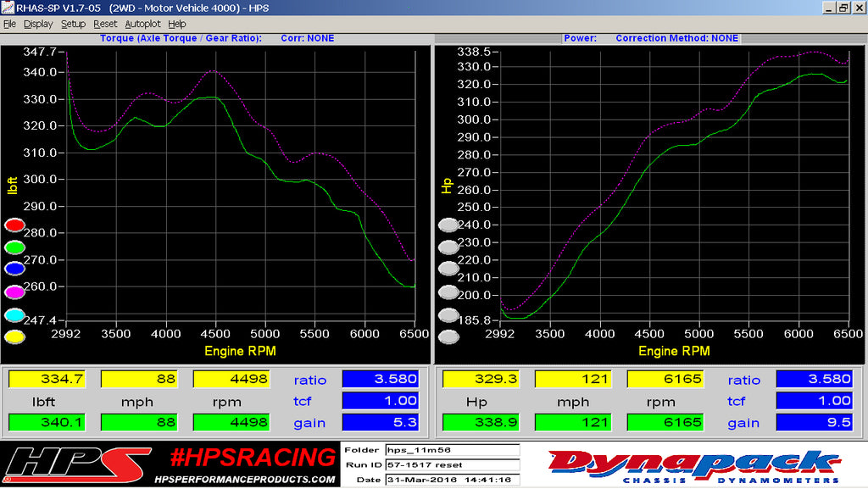The height and width of the screenshot is (489, 868).
Task: Open the Autoplot dropdown menu
Action: point(140,24)
